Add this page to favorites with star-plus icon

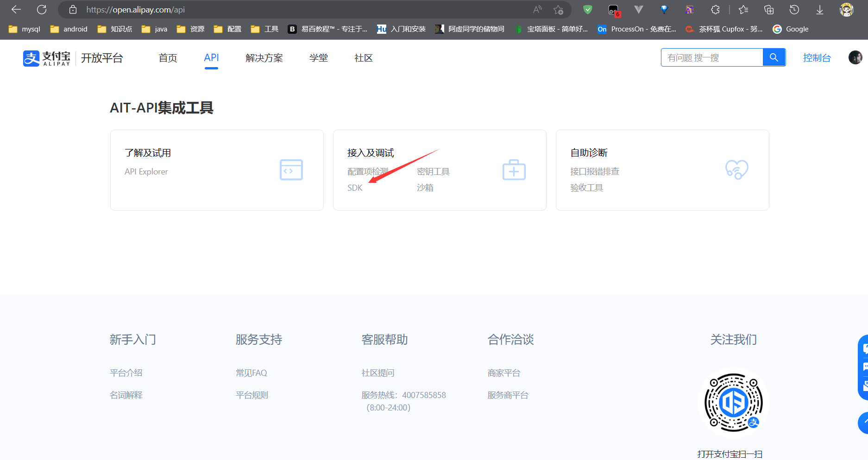point(559,9)
